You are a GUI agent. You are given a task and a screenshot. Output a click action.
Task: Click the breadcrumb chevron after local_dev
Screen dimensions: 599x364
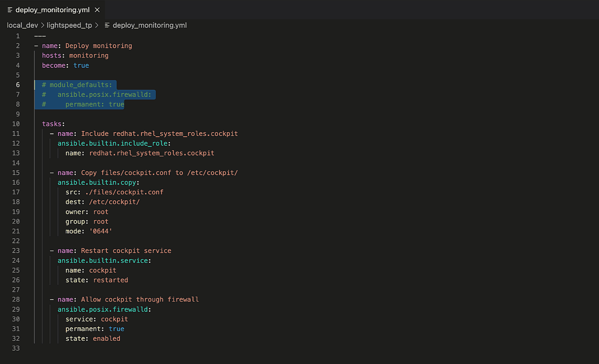42,25
